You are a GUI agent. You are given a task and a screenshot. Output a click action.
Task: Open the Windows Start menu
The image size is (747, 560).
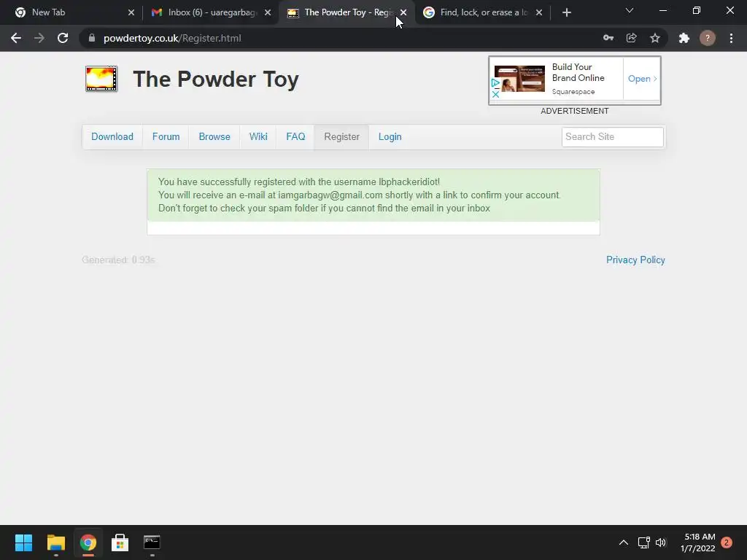coord(23,542)
